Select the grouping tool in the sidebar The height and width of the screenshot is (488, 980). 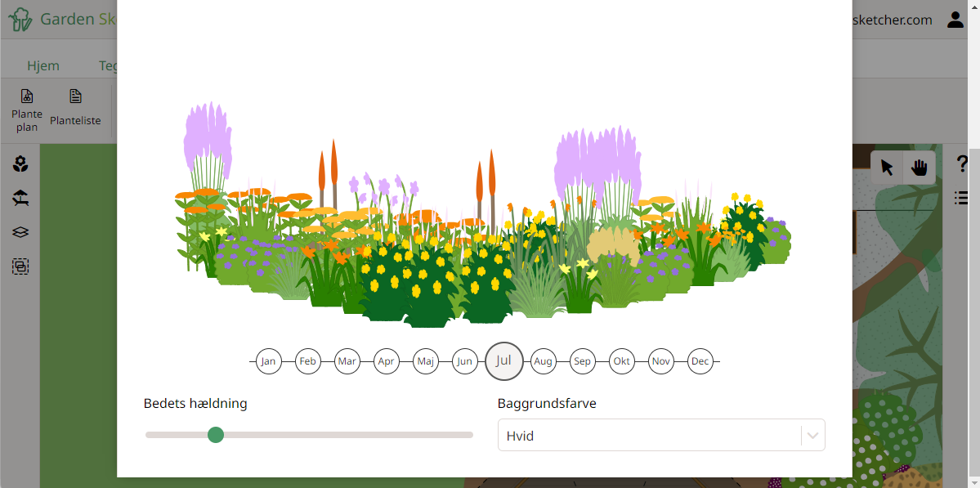tap(20, 266)
